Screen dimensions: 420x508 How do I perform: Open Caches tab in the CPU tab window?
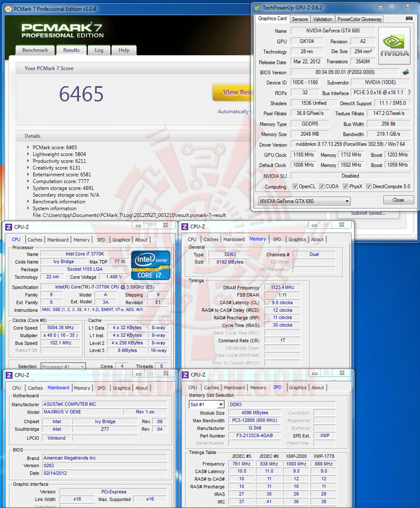[34, 240]
